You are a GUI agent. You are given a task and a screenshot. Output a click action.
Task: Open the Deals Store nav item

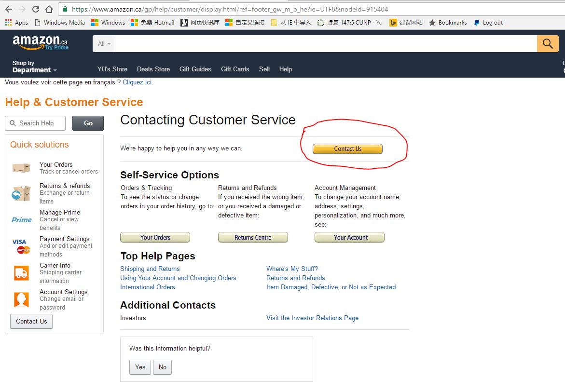(x=153, y=69)
